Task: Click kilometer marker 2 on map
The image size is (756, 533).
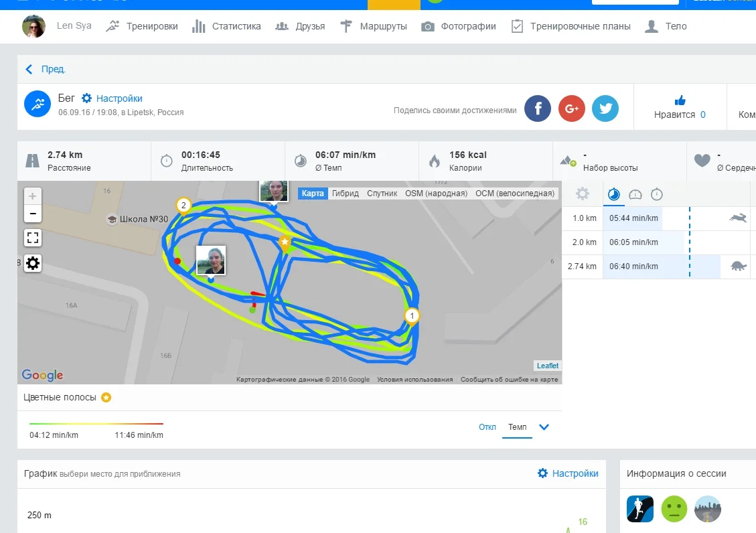Action: [x=183, y=206]
